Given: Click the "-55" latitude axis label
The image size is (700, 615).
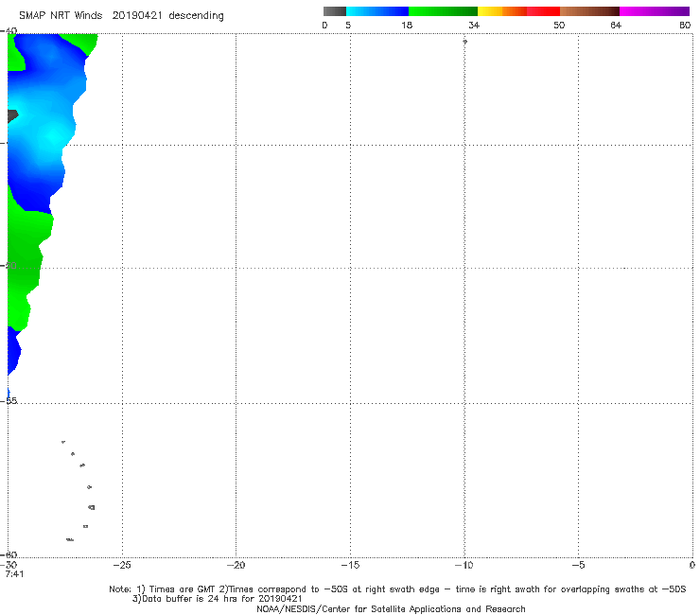Looking at the screenshot, I should (x=9, y=400).
